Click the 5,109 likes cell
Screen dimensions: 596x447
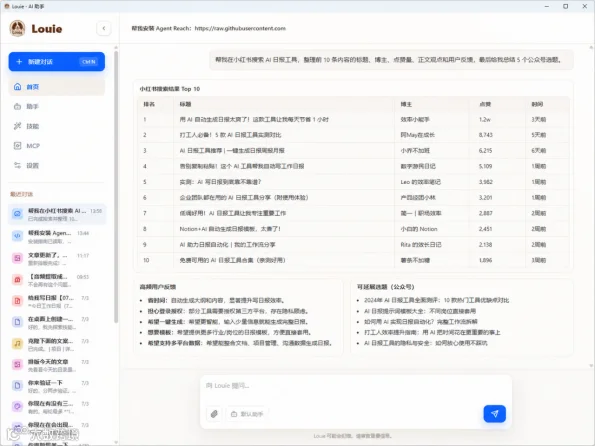coord(485,166)
